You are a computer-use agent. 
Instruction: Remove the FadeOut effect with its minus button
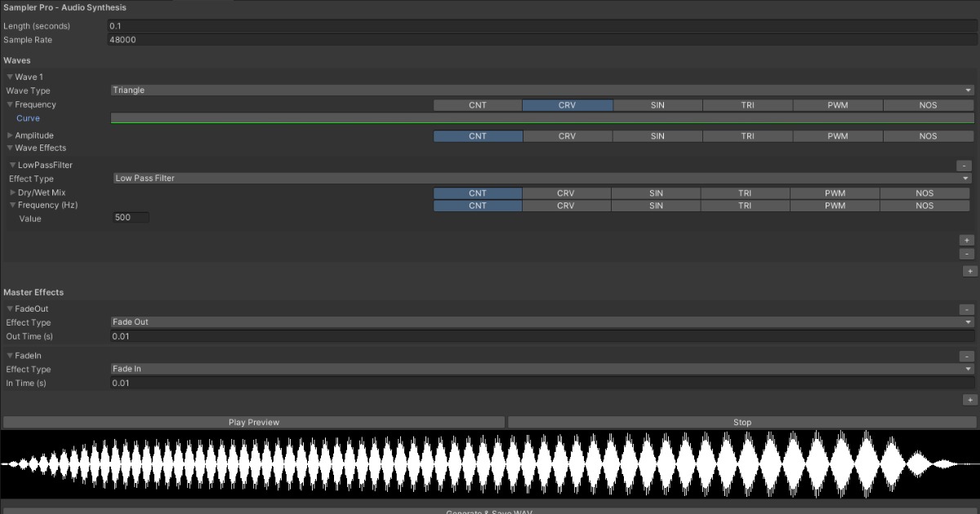click(x=967, y=309)
